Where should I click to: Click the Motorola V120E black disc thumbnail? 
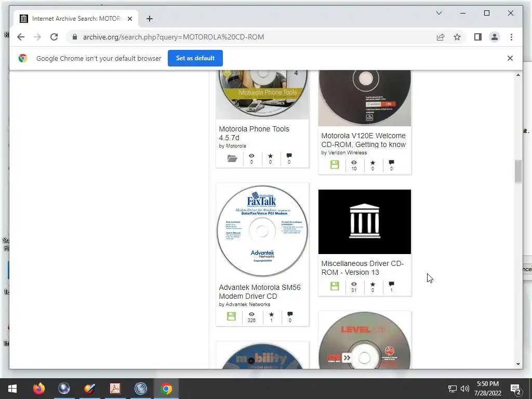365,98
